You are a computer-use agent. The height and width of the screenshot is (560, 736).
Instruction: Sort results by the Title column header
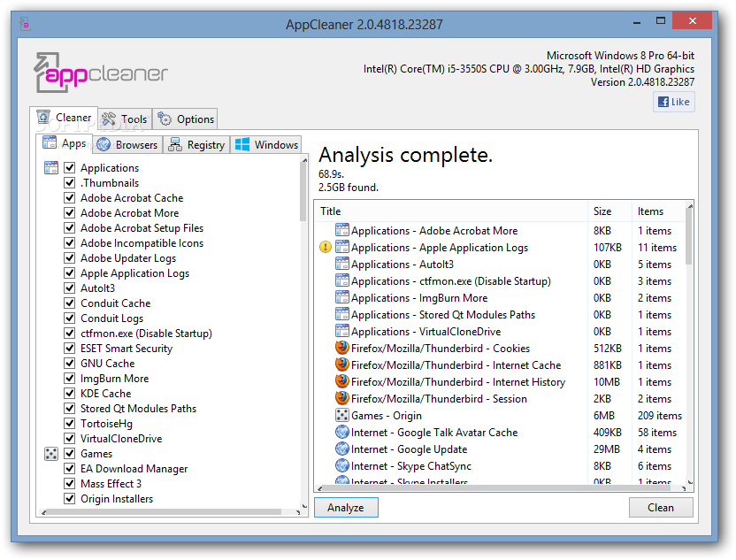click(451, 211)
